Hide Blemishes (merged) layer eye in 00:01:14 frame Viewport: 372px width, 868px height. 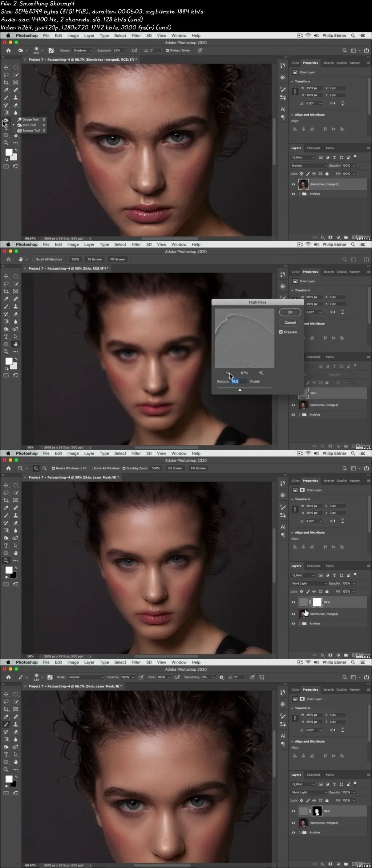click(x=293, y=184)
